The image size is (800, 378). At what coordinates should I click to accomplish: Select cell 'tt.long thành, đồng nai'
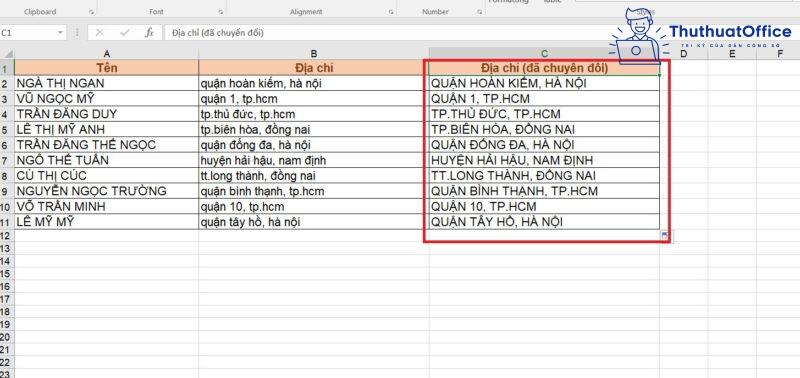point(314,175)
